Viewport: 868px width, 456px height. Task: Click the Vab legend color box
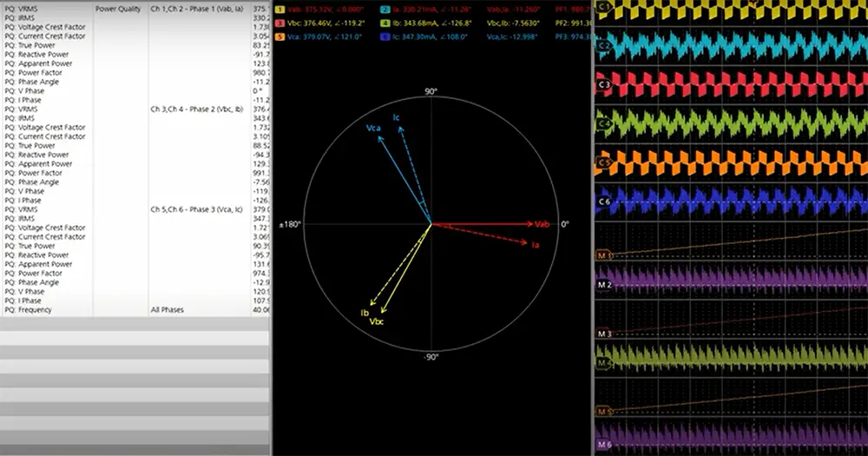click(x=279, y=10)
